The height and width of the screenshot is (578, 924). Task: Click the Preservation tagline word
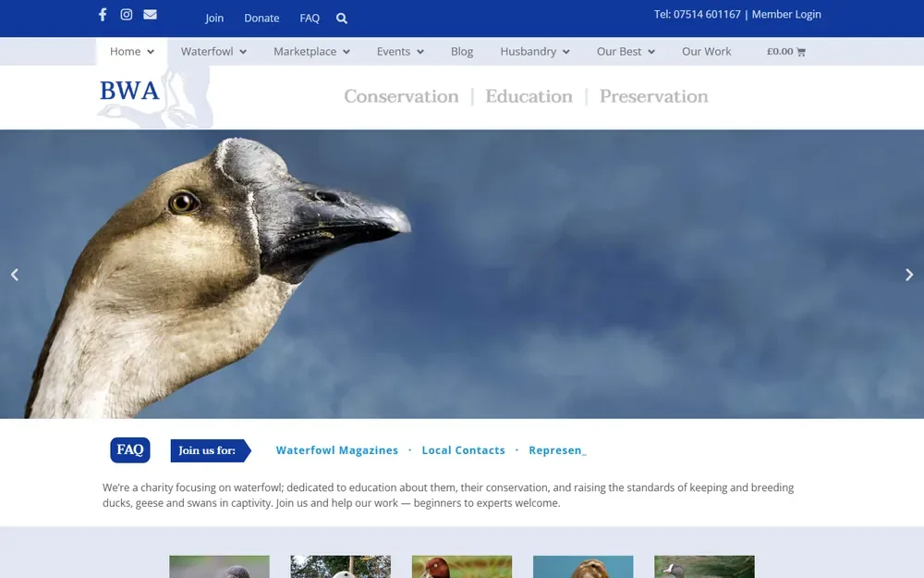pyautogui.click(x=653, y=96)
